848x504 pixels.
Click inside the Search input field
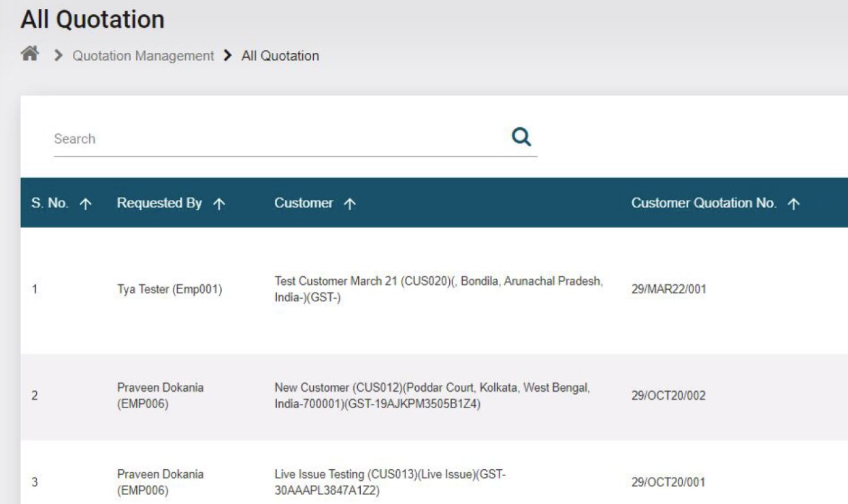point(204,138)
